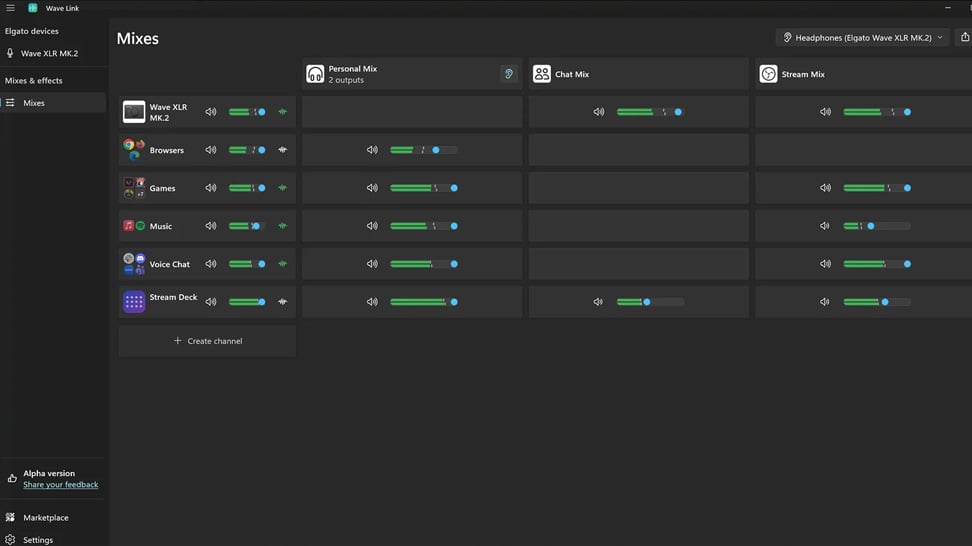972x546 pixels.
Task: Click the Voice Chat channel app icons
Action: [134, 264]
